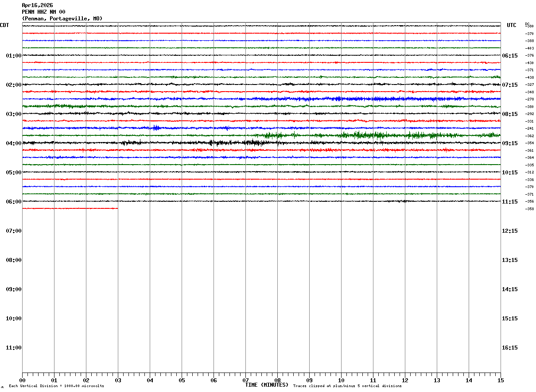Select the 05:00 CDT time label
The width and height of the screenshot is (536, 392).
(14, 173)
